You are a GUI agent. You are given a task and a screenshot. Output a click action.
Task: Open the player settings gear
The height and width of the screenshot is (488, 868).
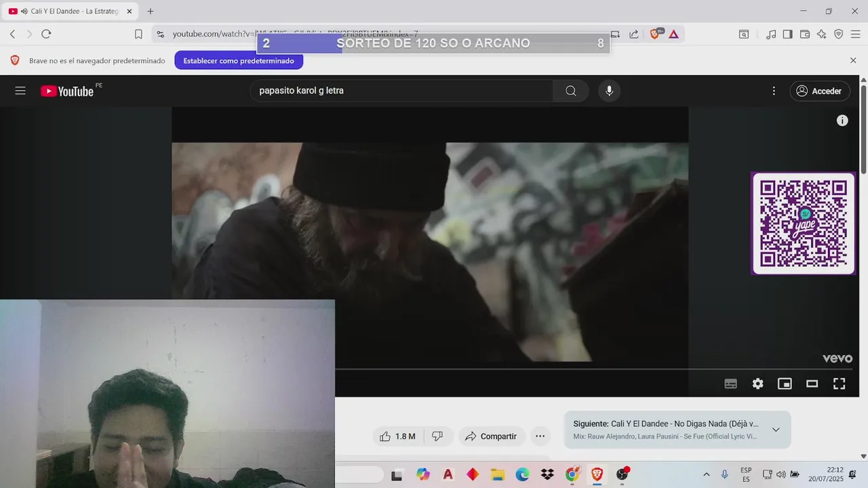click(757, 384)
